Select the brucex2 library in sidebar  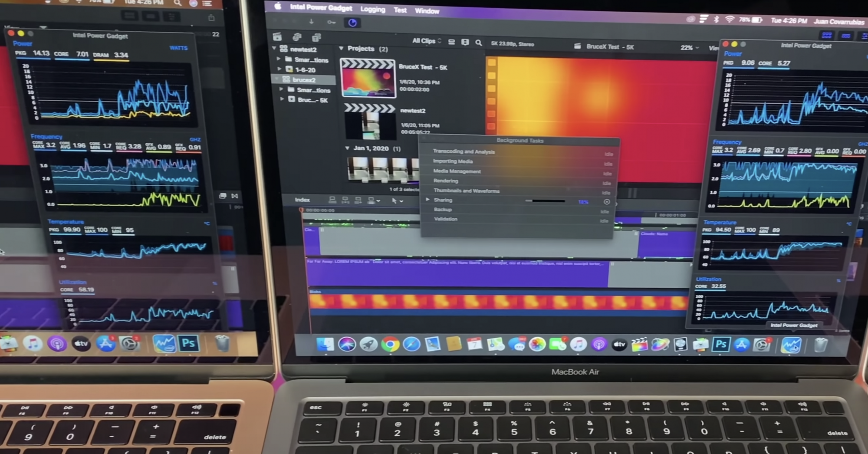[304, 79]
